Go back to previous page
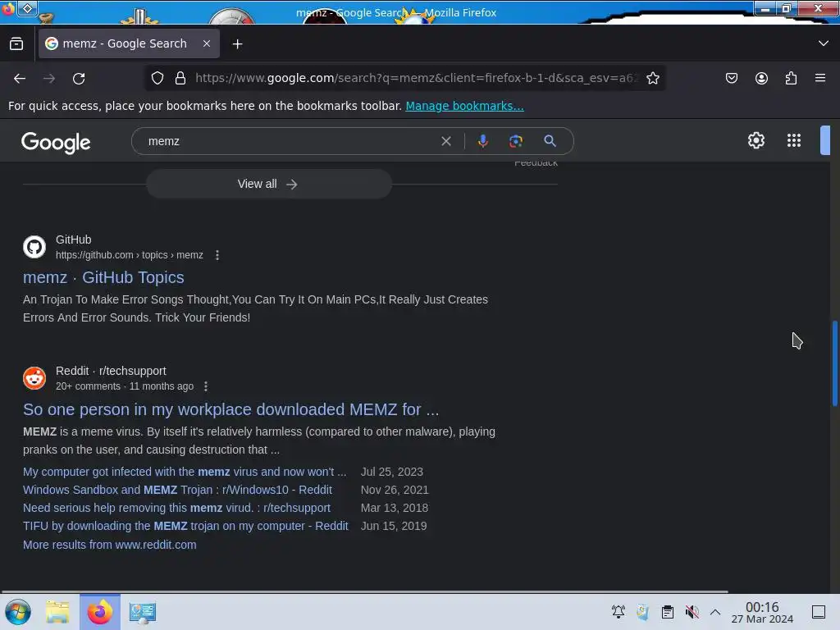Image resolution: width=840 pixels, height=630 pixels. 20,78
